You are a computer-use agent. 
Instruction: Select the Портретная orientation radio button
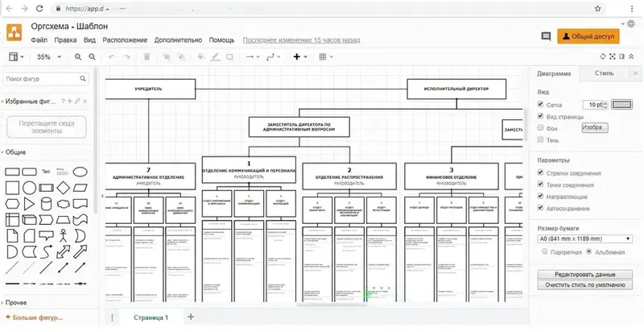coord(545,251)
